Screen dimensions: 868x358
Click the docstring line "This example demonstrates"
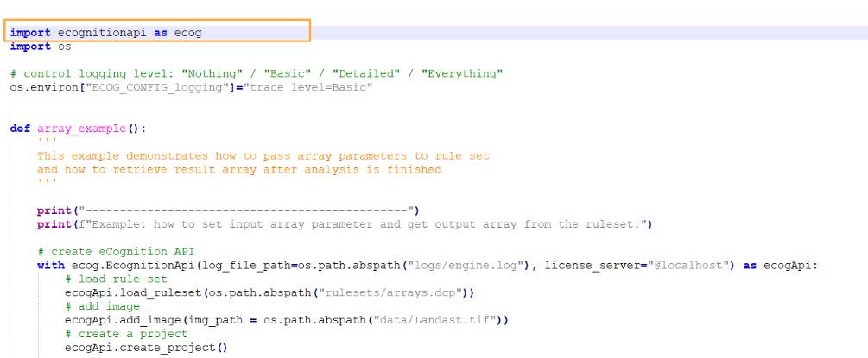point(263,156)
